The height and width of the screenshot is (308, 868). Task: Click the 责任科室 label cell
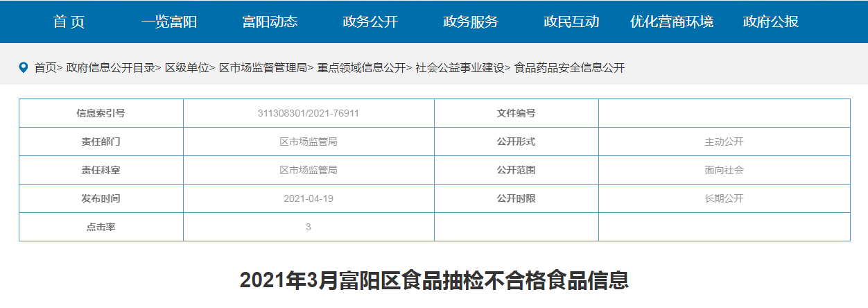101,170
